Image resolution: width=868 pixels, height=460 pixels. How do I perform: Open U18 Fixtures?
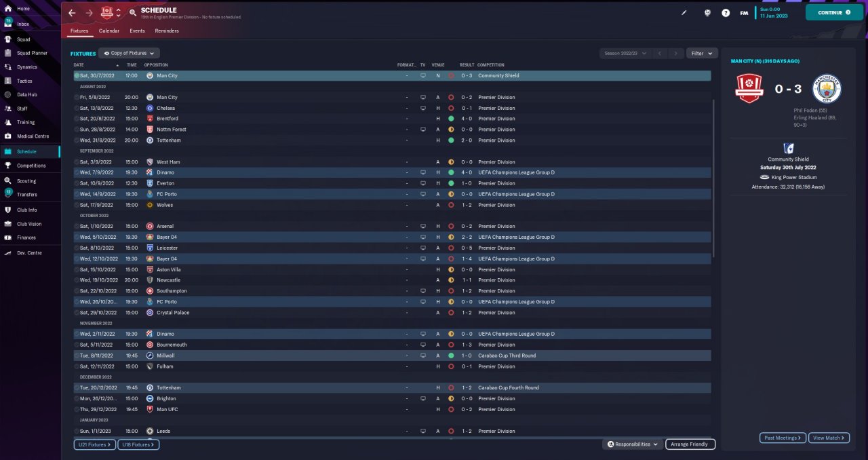138,444
